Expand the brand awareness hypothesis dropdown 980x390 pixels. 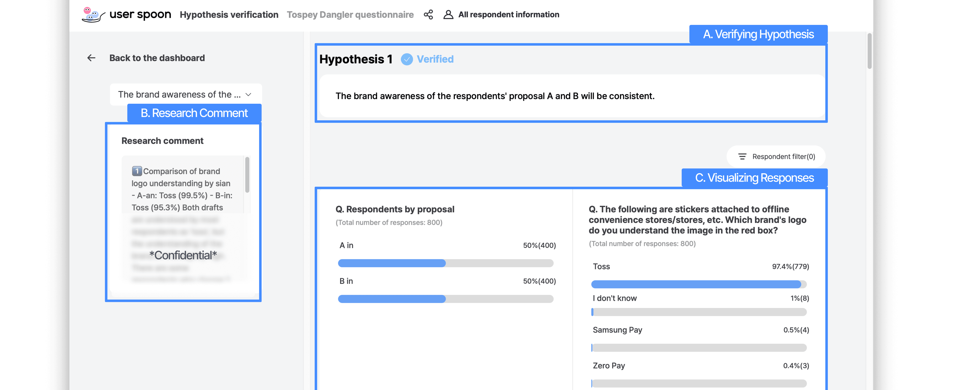(186, 94)
